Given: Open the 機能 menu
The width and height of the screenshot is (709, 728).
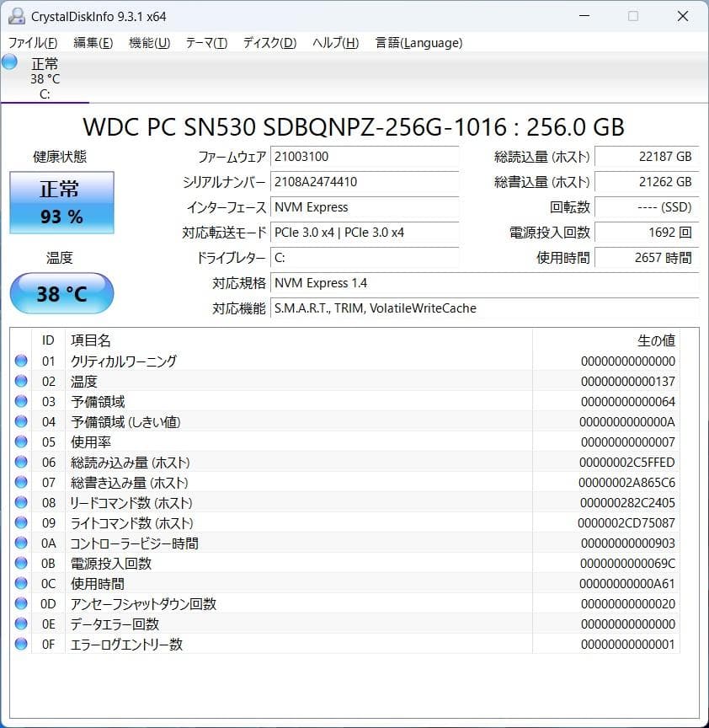Looking at the screenshot, I should (x=148, y=42).
